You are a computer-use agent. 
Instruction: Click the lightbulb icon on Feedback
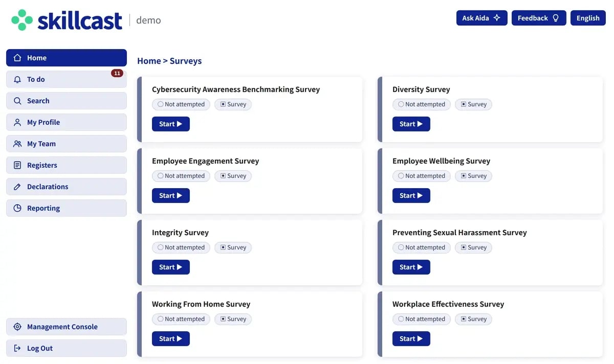click(556, 18)
